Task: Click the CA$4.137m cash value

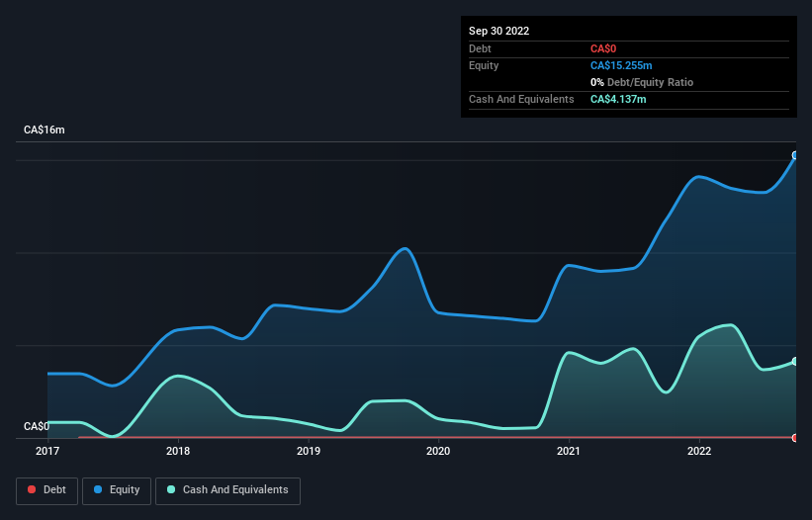Action: [x=618, y=99]
